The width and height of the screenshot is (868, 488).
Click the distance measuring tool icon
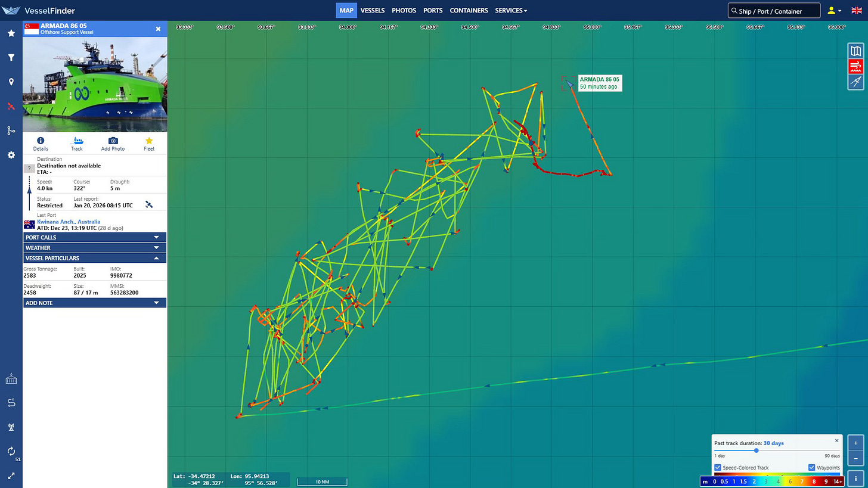click(x=855, y=82)
